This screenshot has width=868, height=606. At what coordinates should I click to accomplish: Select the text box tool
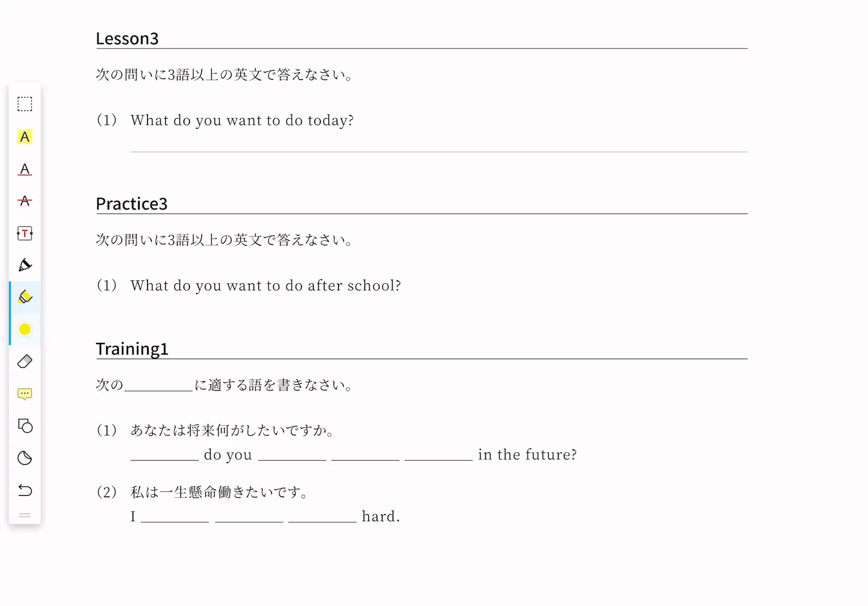click(25, 233)
